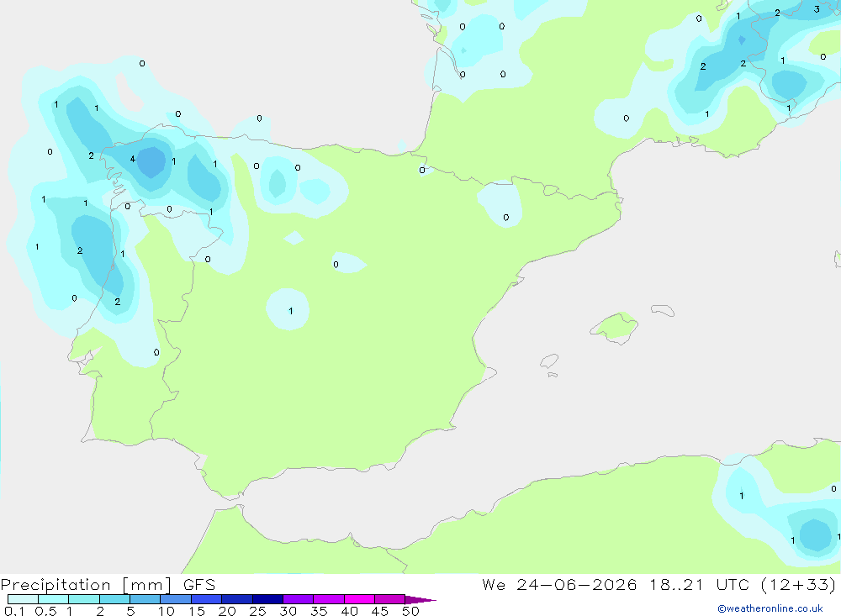This screenshot has width=841, height=616.
Task: Click the legend arrow tip above 50 mm
Action: point(420,600)
